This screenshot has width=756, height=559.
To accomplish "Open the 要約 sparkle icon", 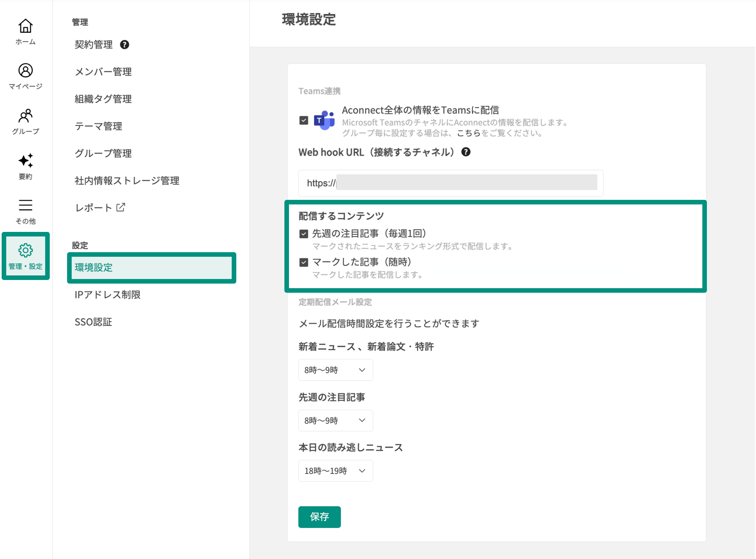I will point(26,161).
